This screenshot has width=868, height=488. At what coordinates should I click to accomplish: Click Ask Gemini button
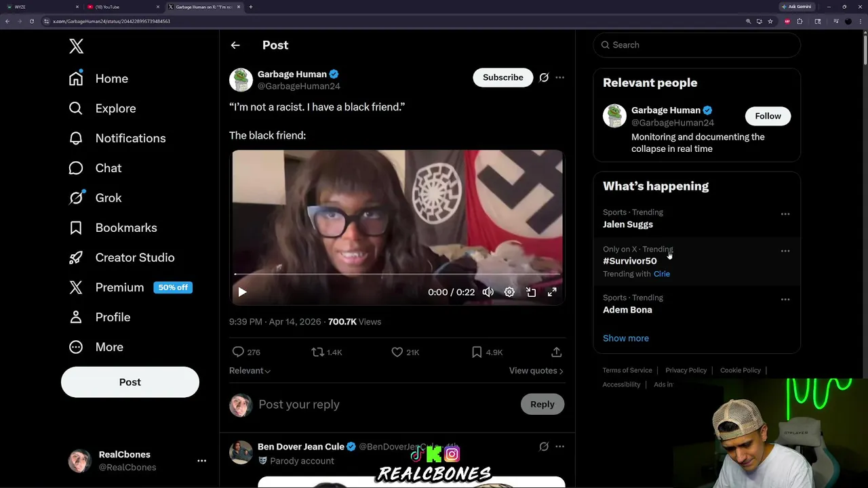point(796,7)
